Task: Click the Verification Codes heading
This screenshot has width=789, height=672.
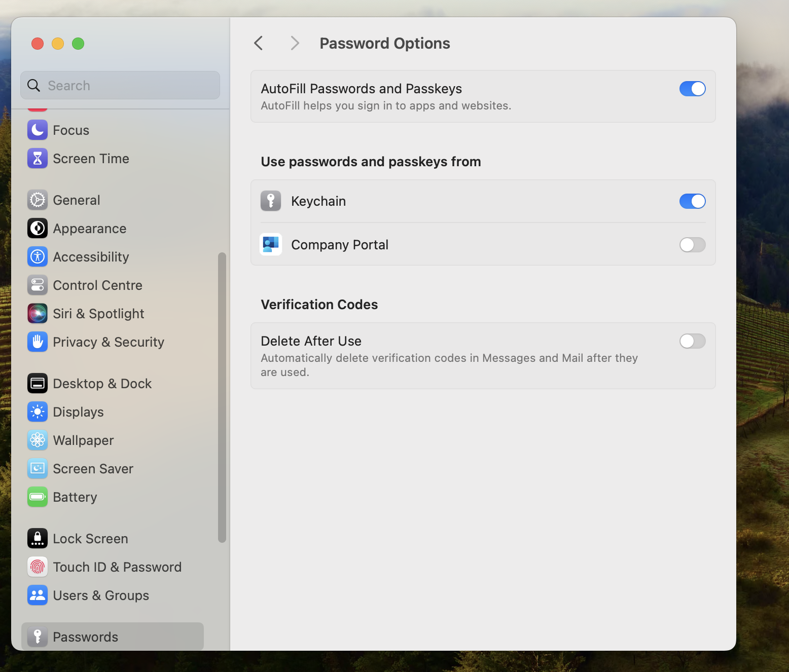Action: pyautogui.click(x=319, y=305)
